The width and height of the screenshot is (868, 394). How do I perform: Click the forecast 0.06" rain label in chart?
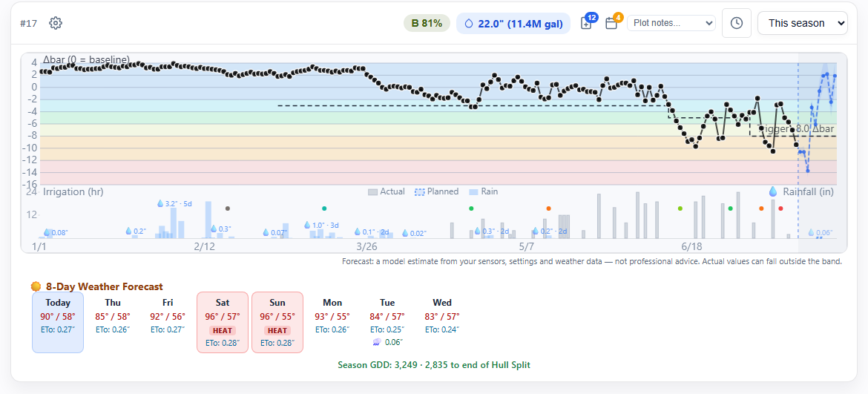pos(820,233)
